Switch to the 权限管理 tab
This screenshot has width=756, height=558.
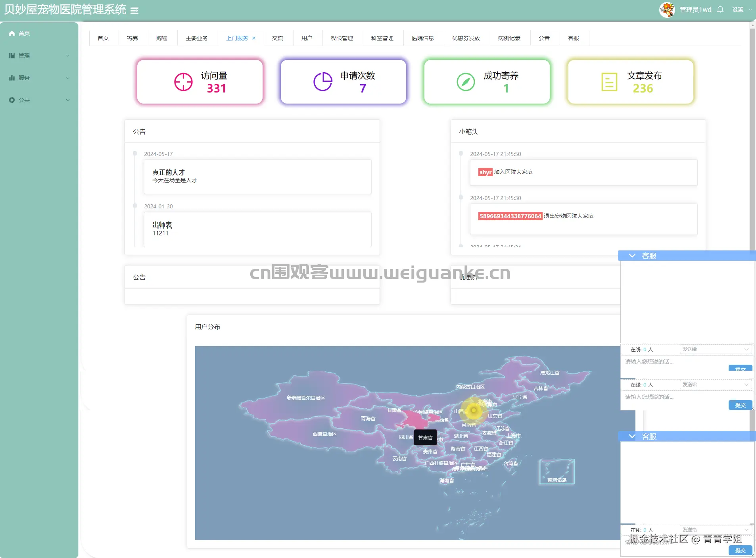pyautogui.click(x=342, y=38)
